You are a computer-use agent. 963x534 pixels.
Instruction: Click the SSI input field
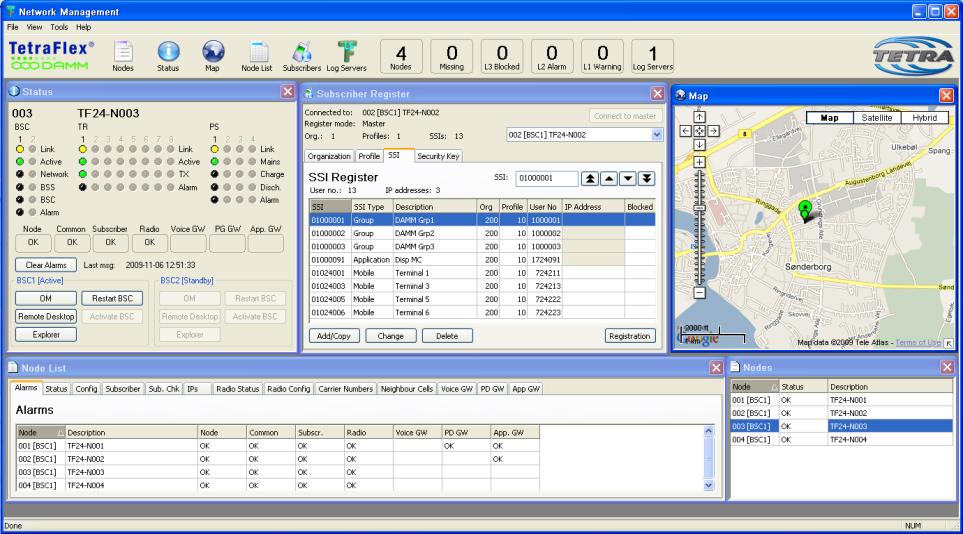pos(547,178)
